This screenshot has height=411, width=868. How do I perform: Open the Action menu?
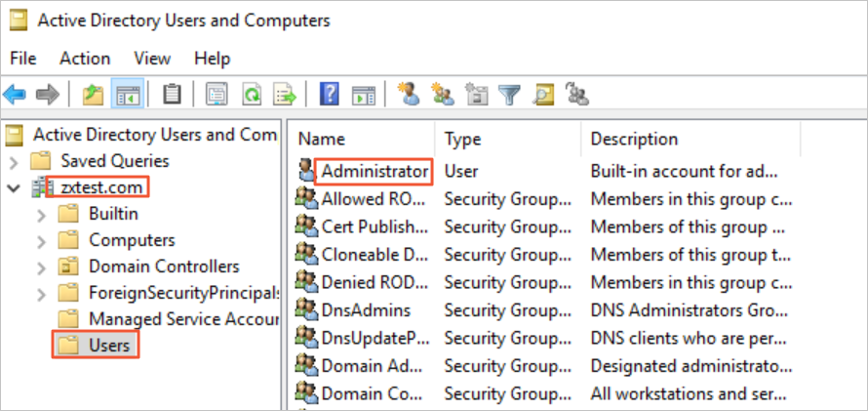coord(85,59)
